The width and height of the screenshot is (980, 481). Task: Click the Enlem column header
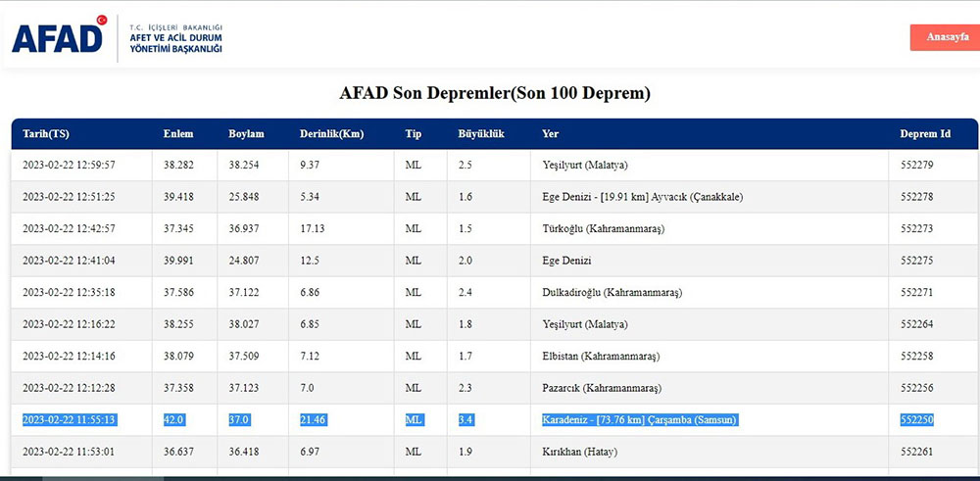[177, 133]
